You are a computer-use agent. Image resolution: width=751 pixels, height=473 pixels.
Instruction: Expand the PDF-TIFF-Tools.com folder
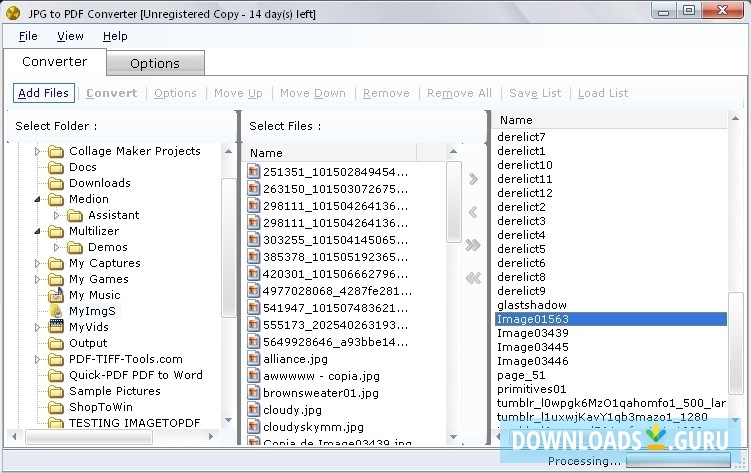[x=37, y=359]
